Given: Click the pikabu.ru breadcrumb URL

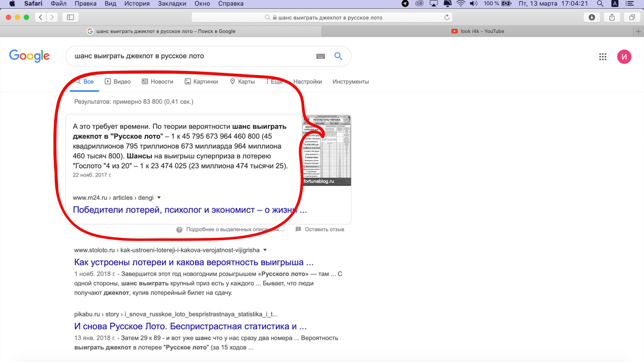Looking at the screenshot, I should click(x=176, y=314).
